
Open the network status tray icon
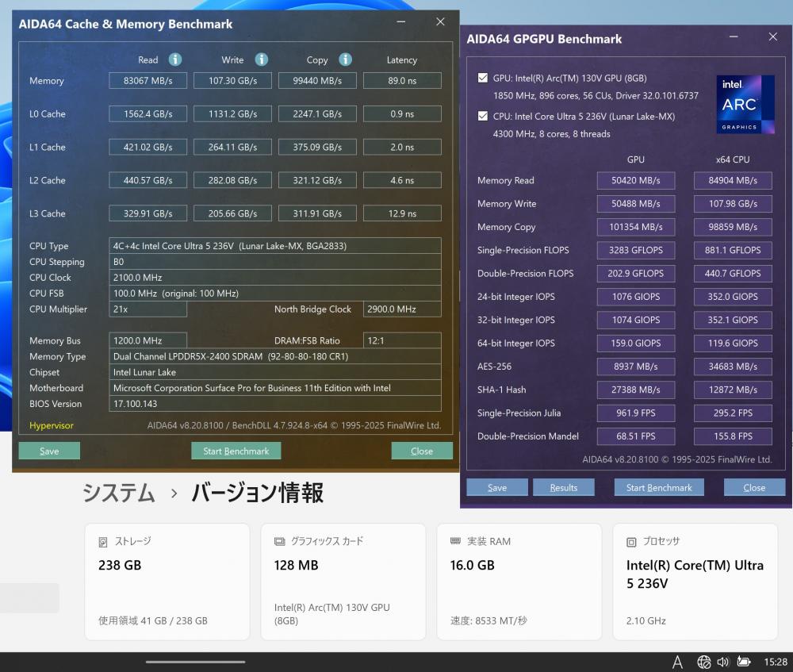coord(703,662)
